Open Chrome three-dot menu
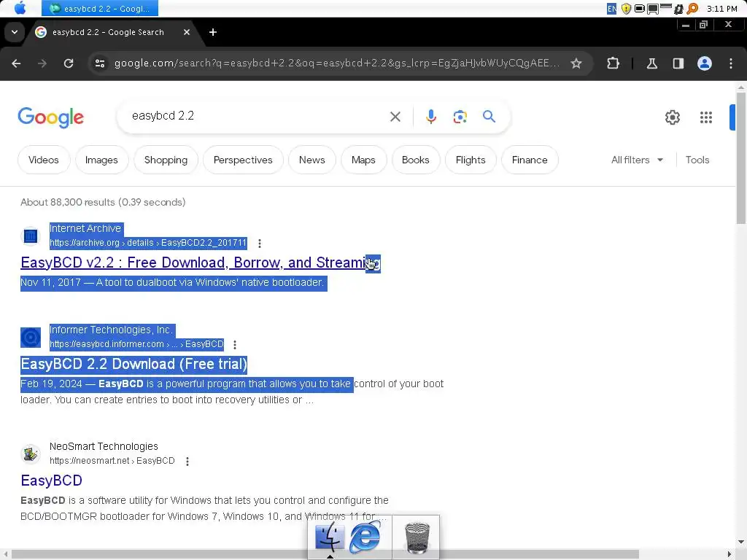 tap(731, 63)
